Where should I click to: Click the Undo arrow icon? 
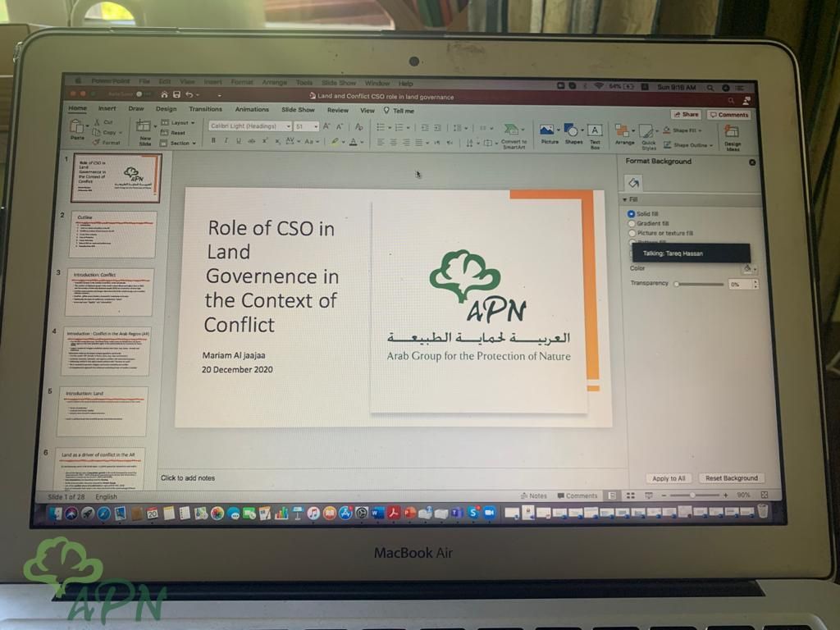click(x=189, y=95)
